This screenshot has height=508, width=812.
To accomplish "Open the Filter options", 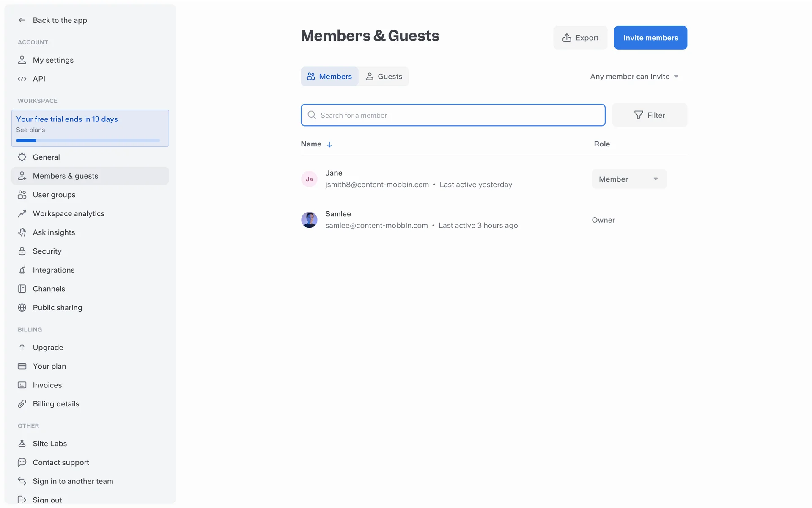I will [650, 115].
